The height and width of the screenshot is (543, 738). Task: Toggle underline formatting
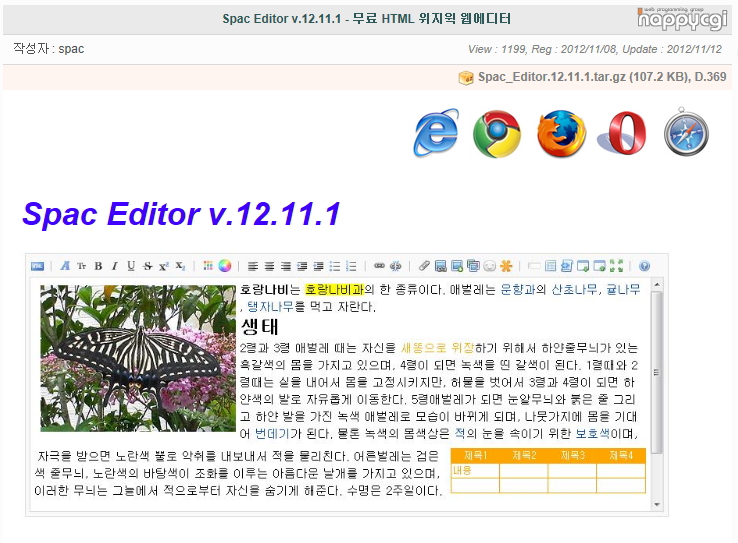coord(131,266)
